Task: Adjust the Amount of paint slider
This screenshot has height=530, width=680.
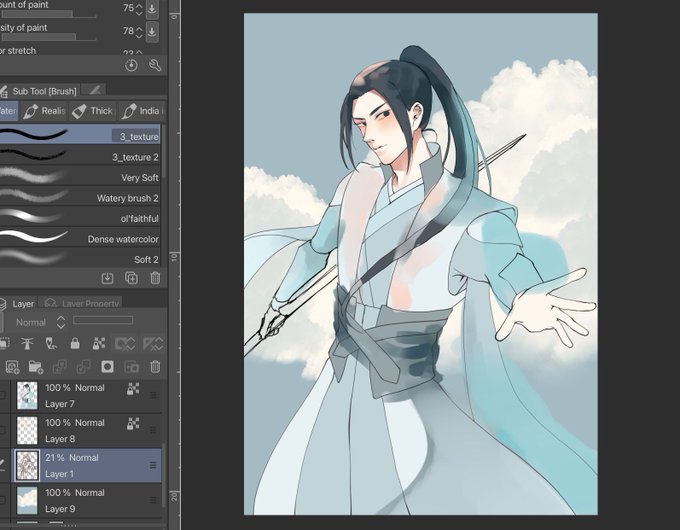Action: pos(48,14)
